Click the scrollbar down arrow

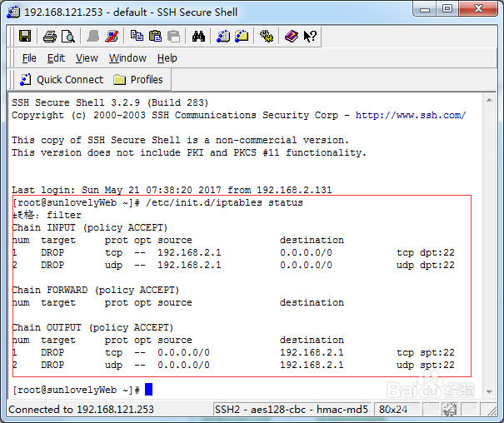coord(489,392)
